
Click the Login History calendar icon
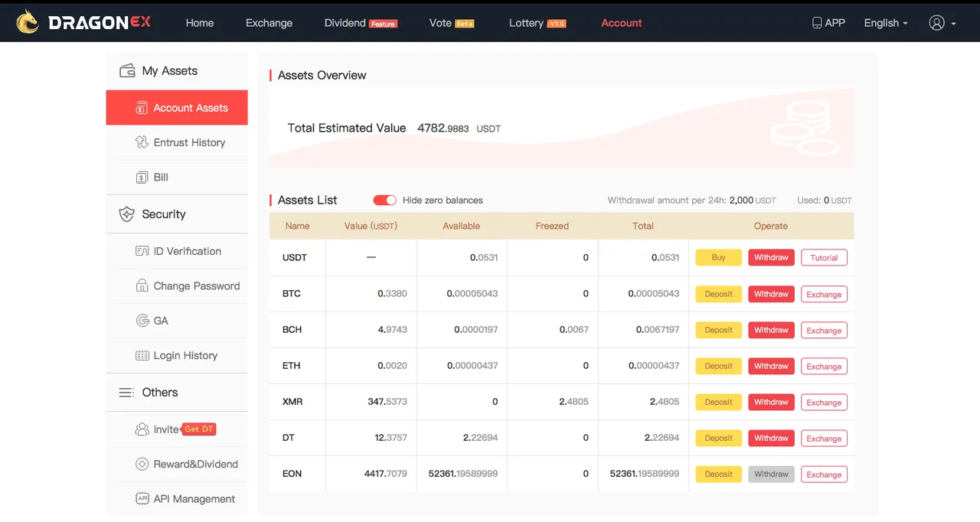[142, 355]
